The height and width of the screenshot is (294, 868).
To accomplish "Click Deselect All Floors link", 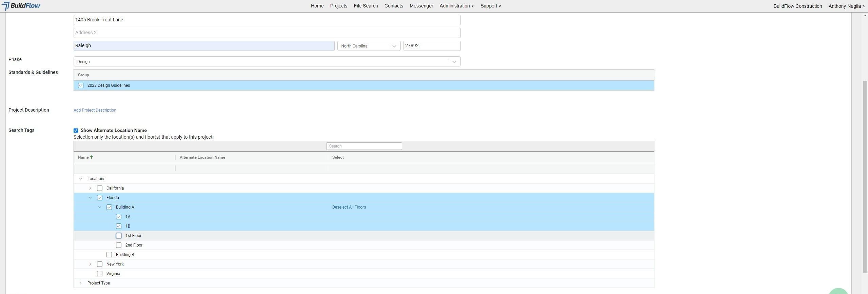I will point(349,207).
